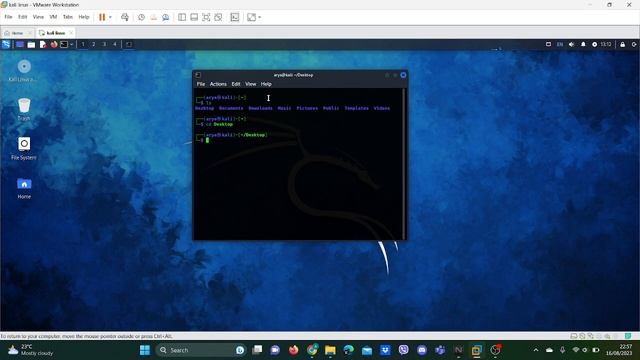This screenshot has height=360, width=640.
Task: Expand the terminal launcher dropdown arrow
Action: click(71, 44)
